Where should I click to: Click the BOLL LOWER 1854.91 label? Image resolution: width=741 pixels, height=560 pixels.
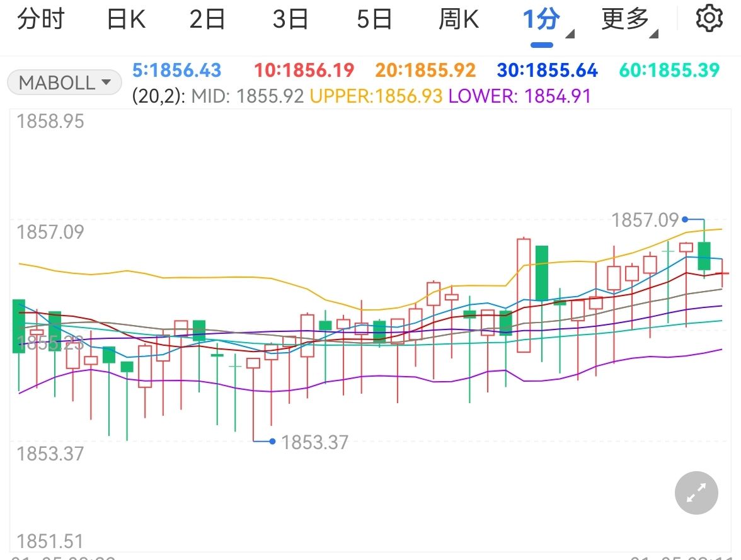(x=520, y=96)
